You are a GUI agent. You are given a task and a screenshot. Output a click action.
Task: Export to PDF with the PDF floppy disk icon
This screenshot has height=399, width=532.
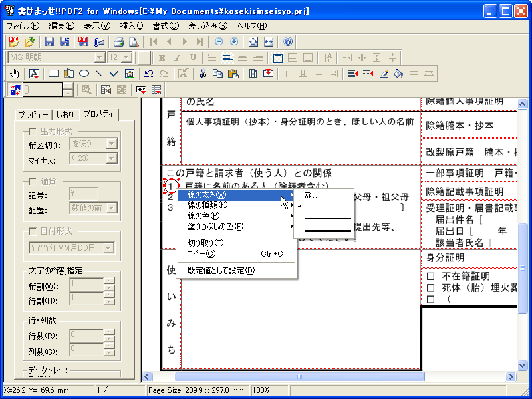(x=83, y=41)
